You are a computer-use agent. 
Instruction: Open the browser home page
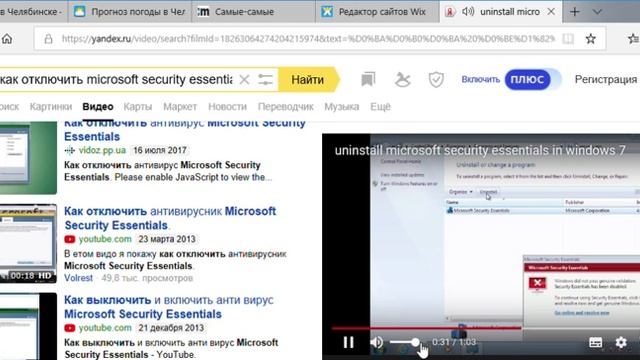7,39
